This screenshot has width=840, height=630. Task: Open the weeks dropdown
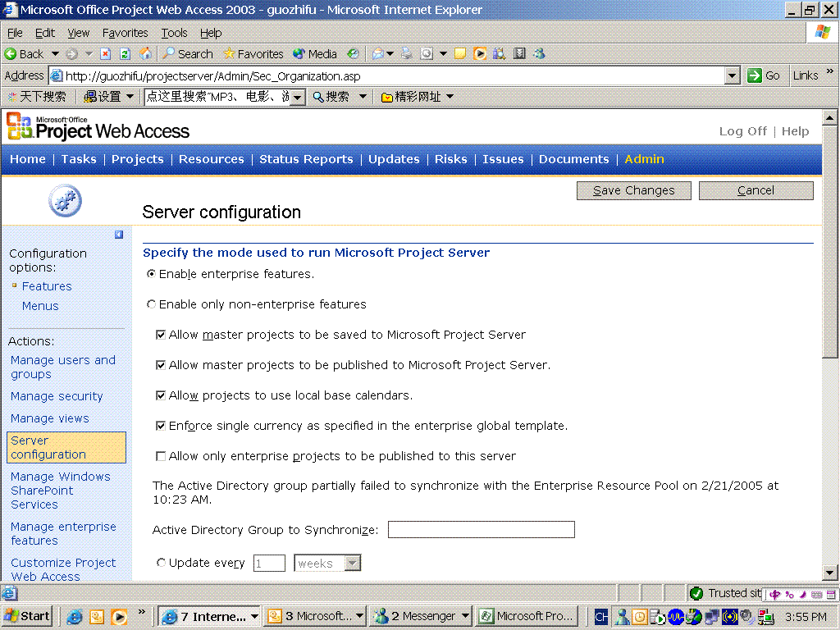click(353, 563)
